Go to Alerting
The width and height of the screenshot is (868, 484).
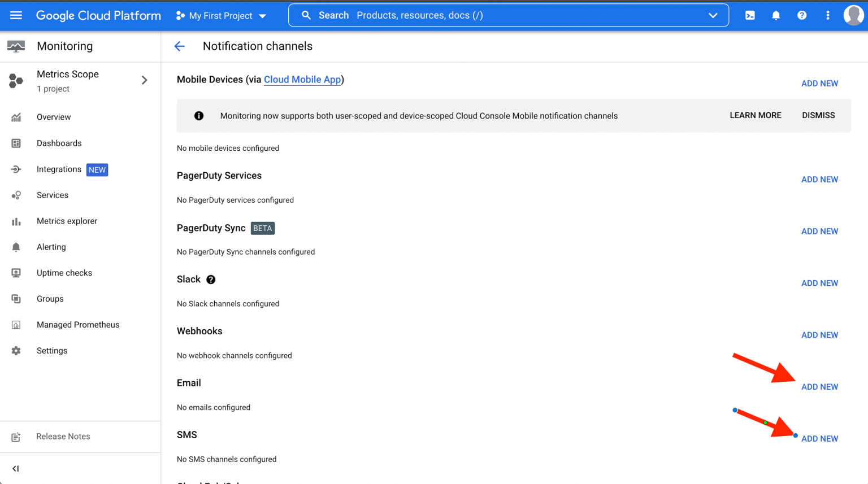51,247
